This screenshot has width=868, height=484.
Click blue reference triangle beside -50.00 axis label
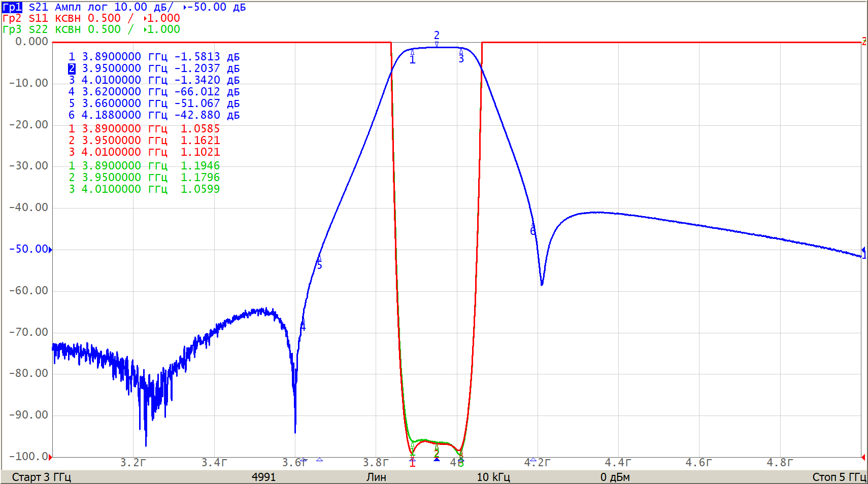[50, 249]
